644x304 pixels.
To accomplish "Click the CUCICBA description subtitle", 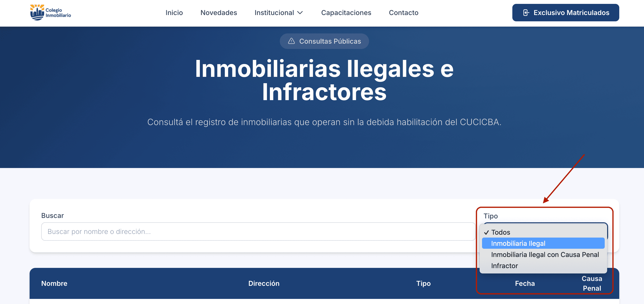I will pyautogui.click(x=324, y=122).
